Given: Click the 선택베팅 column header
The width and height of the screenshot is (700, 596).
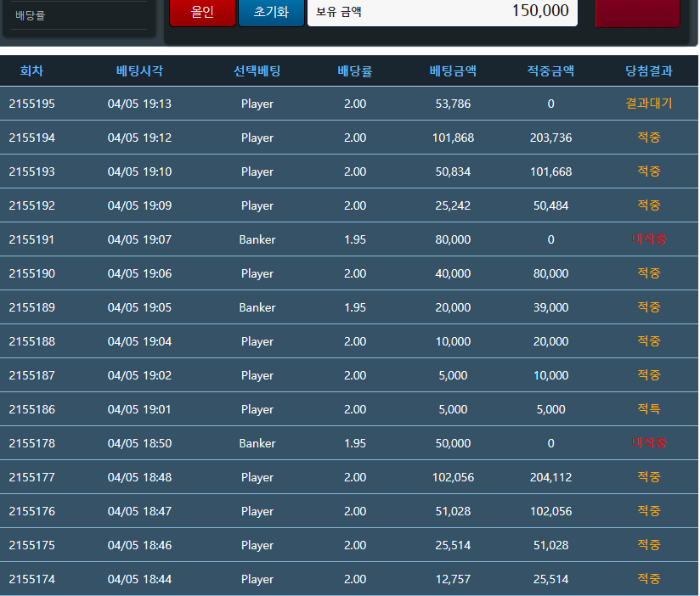Looking at the screenshot, I should pos(257,71).
